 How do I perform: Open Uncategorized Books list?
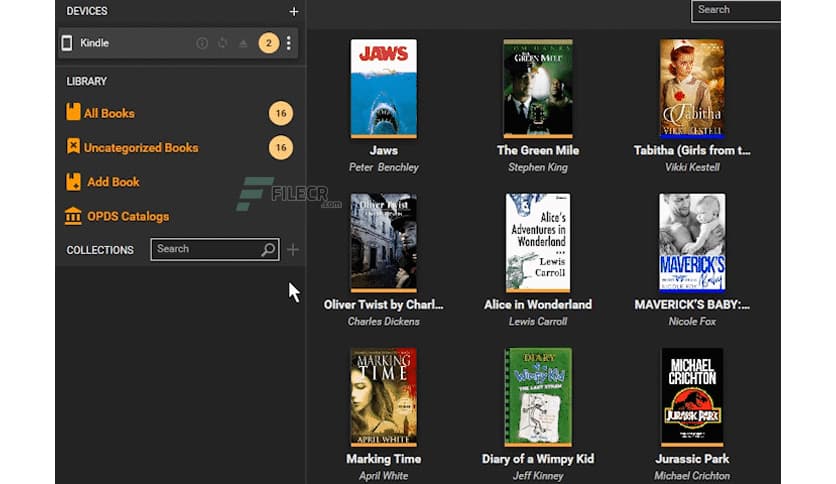[x=141, y=148]
